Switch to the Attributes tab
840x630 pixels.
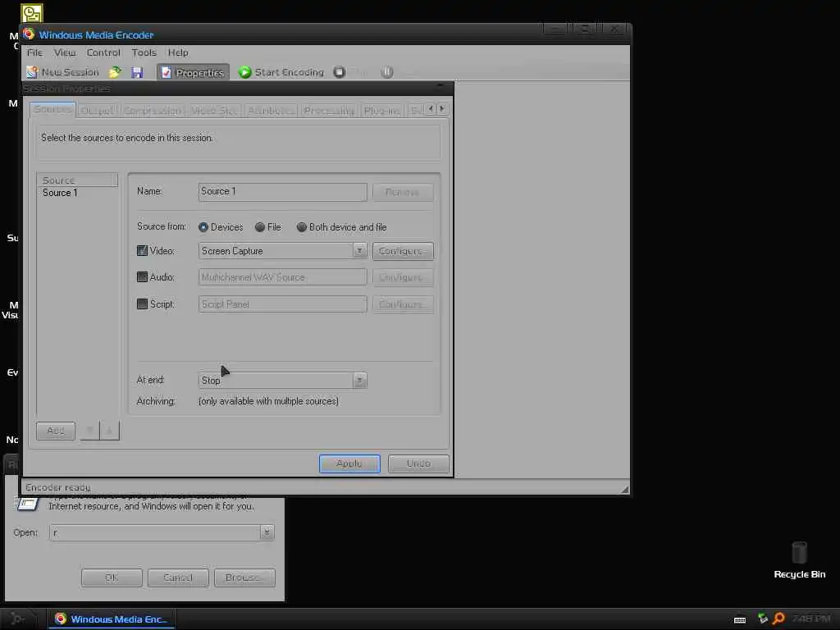click(x=271, y=111)
